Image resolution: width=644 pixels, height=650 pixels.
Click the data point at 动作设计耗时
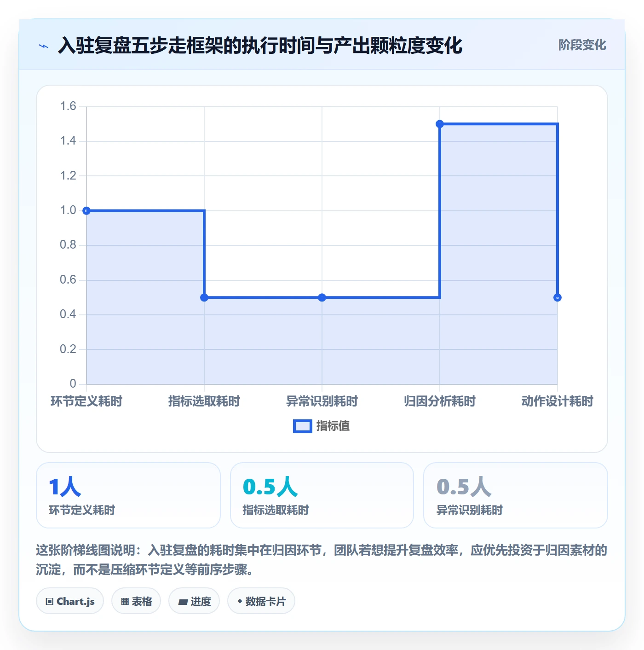point(558,297)
